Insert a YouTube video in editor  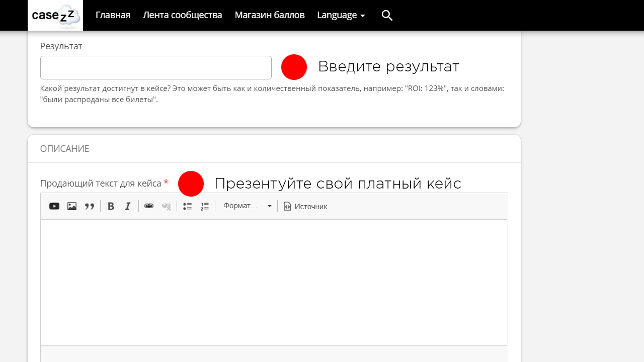point(54,206)
